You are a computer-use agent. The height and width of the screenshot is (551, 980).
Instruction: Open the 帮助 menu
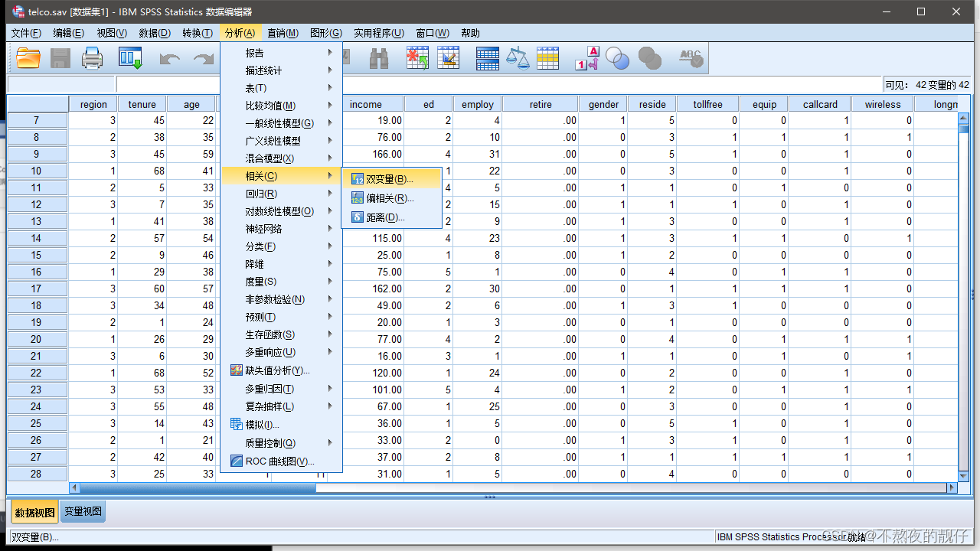pyautogui.click(x=471, y=33)
